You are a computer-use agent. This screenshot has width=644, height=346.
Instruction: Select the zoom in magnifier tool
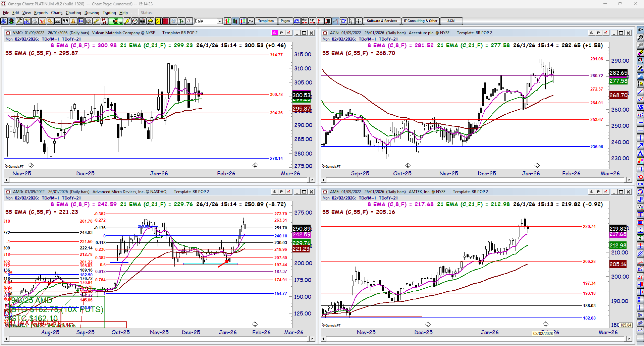(x=640, y=38)
